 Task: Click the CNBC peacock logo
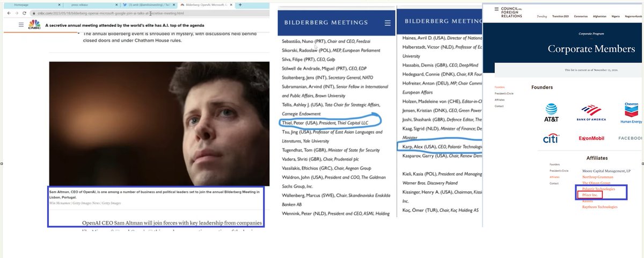[34, 24]
